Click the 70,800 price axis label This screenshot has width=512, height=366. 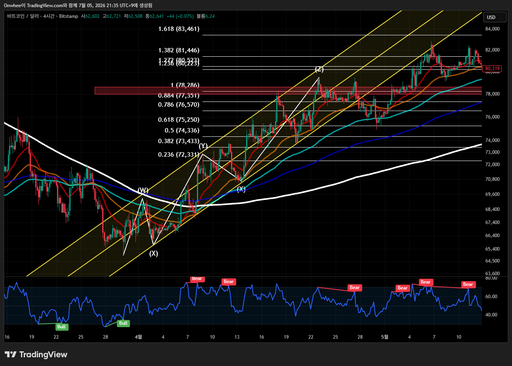point(492,179)
